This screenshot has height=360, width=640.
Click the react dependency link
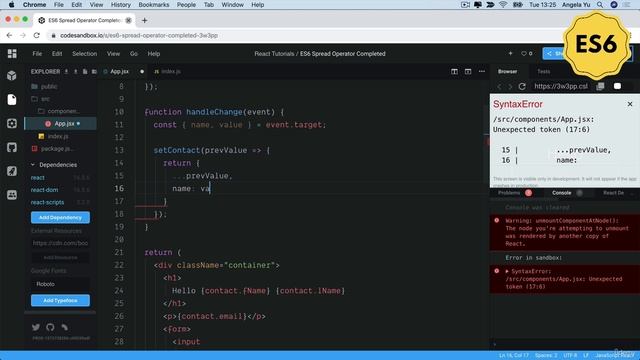[38, 178]
